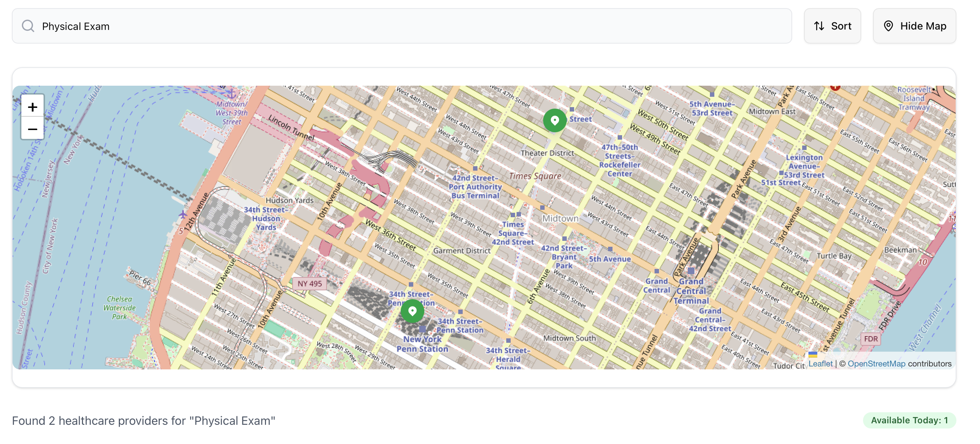Click the Ukrainian flag in map attribution

(x=812, y=355)
